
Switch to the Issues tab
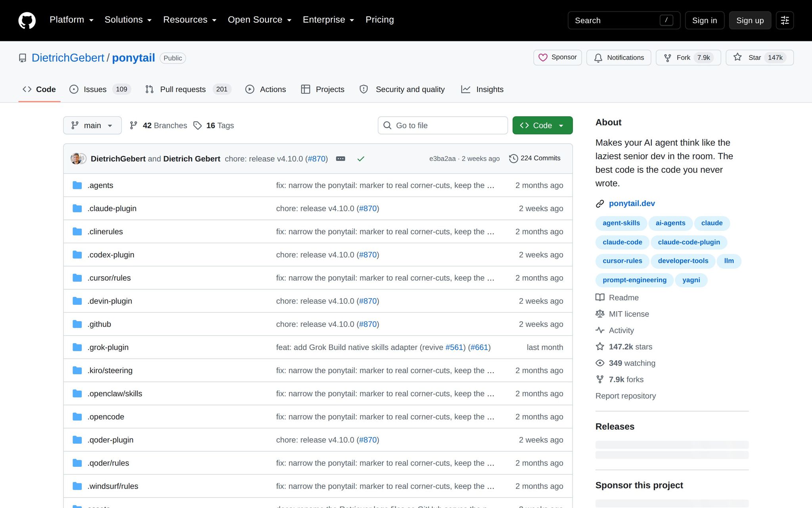pyautogui.click(x=100, y=89)
